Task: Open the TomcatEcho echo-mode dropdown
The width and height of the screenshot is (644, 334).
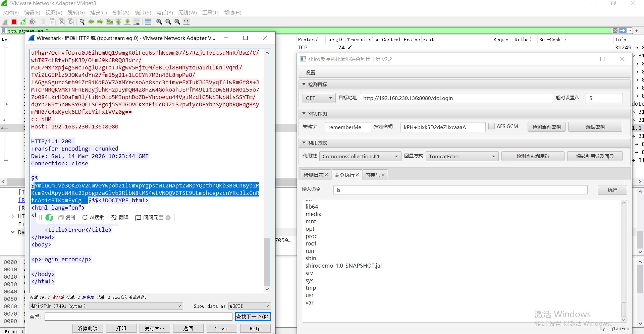Action: coord(462,156)
